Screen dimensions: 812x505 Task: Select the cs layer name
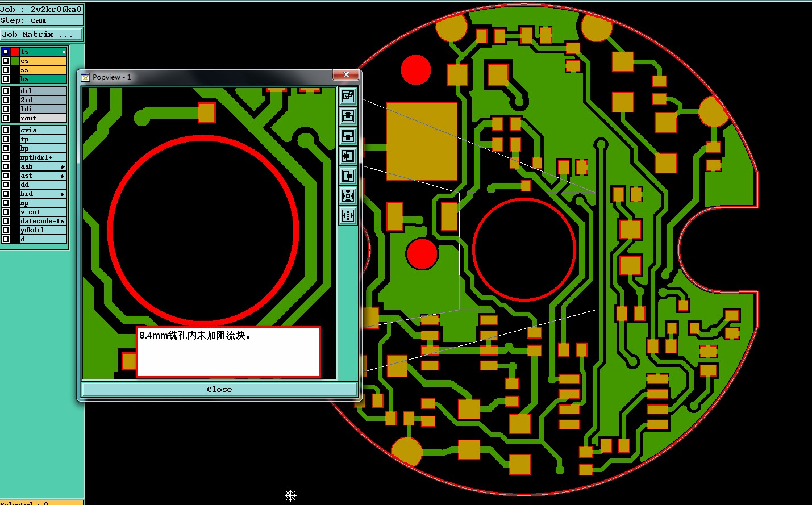pos(43,61)
